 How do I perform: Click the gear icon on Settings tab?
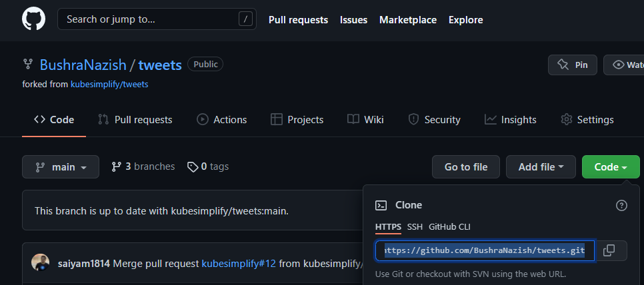click(x=567, y=119)
